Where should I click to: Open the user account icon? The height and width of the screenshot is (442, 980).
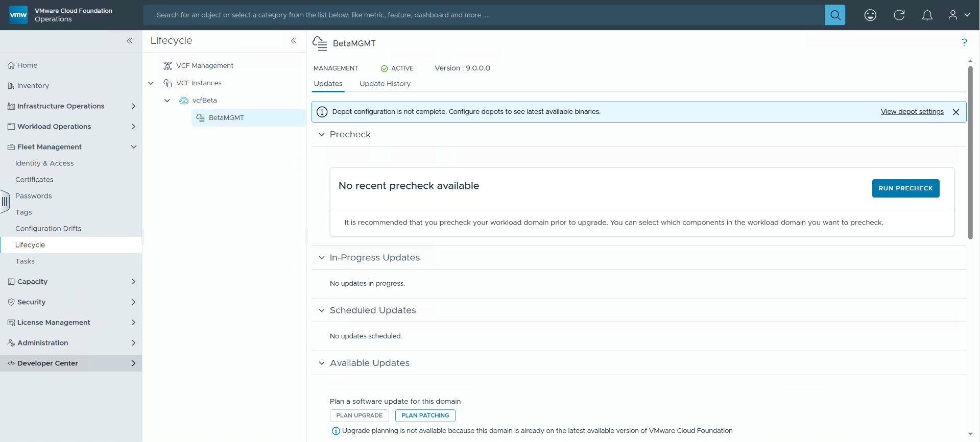pyautogui.click(x=953, y=15)
